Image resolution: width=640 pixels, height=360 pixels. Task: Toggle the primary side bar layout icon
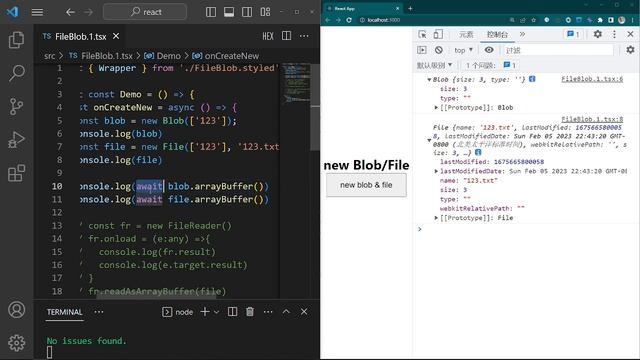click(x=211, y=12)
